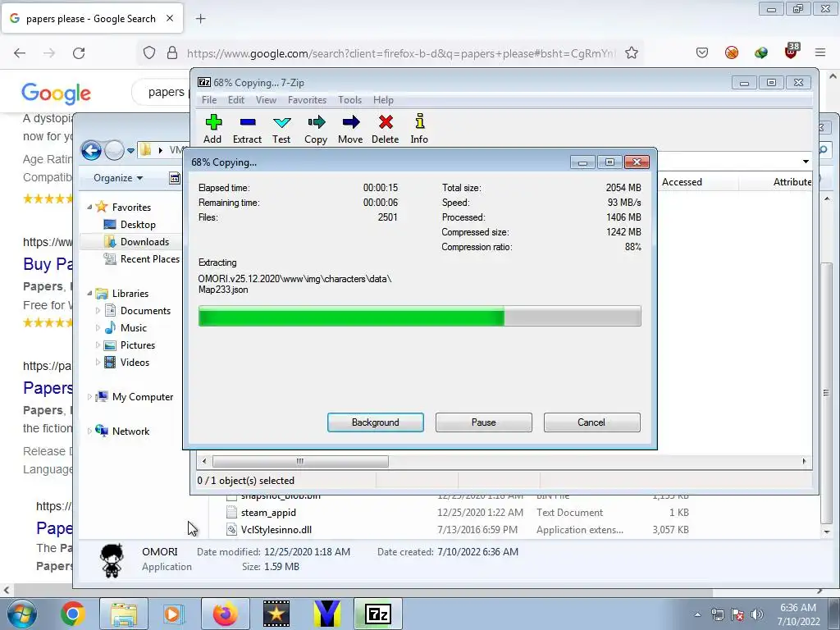Viewport: 840px width, 630px height.
Task: Expand the Documents library node
Action: (98, 311)
